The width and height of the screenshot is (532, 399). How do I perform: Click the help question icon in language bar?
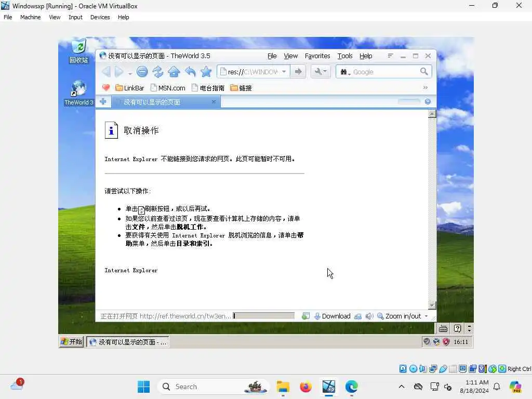pos(457,328)
